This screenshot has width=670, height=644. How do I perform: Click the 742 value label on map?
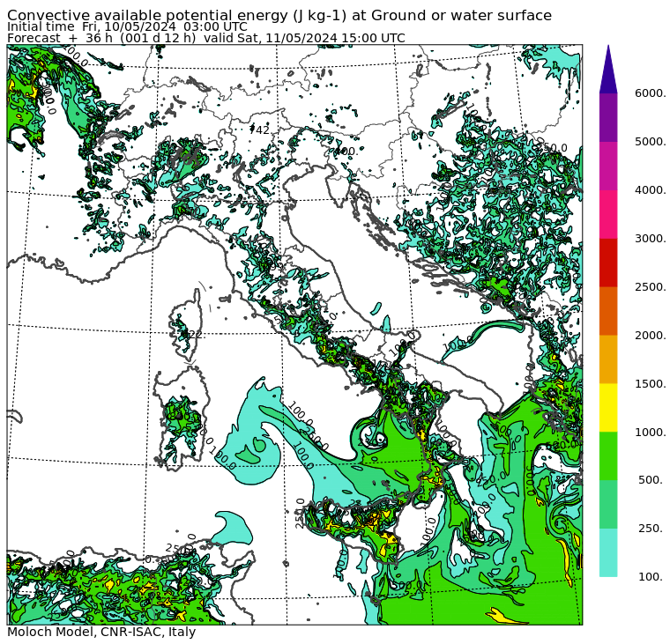260,130
